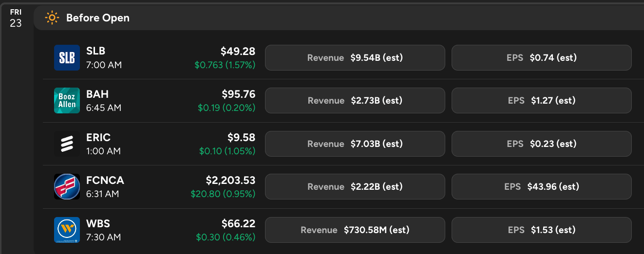Open the FCNCA ticker symbol link
Image resolution: width=644 pixels, height=254 pixels.
click(105, 181)
